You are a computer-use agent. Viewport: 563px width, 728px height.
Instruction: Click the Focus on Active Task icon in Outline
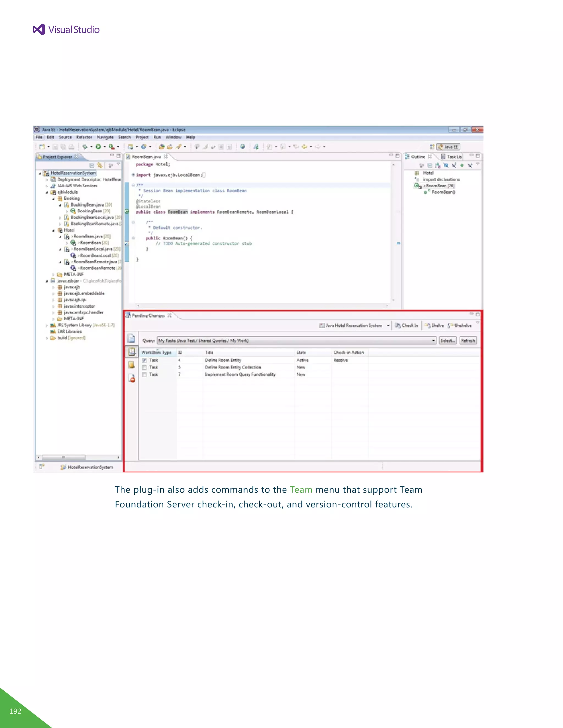(x=422, y=165)
